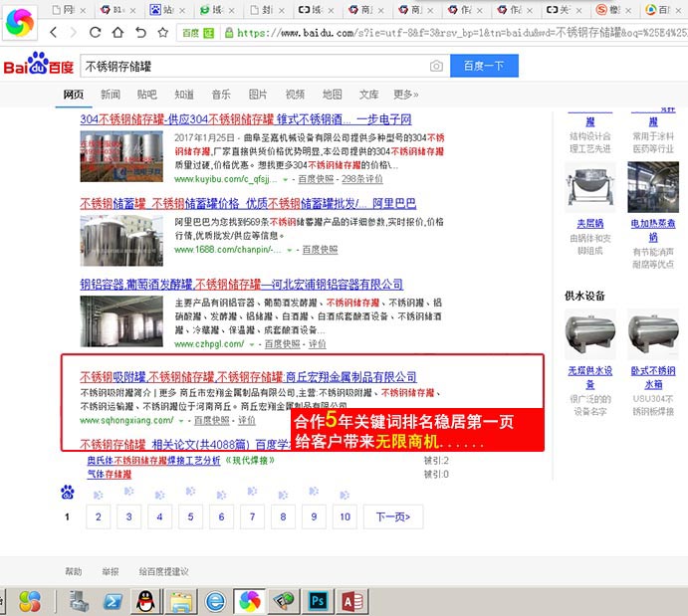The width and height of the screenshot is (688, 616).
Task: Click the 298条评价 link
Action: point(362,179)
